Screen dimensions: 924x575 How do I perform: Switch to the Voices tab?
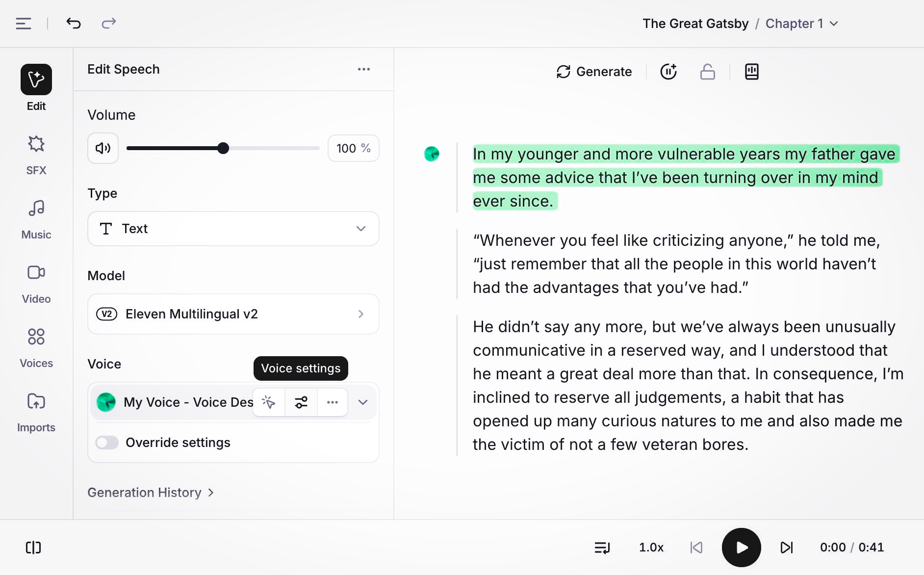pos(36,348)
